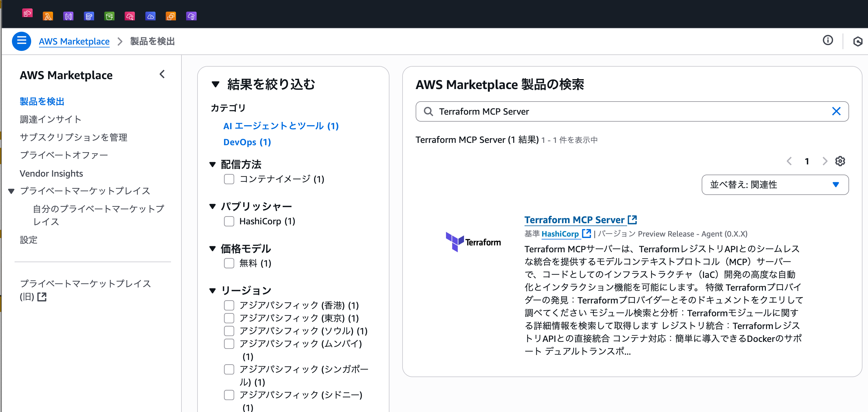This screenshot has height=412, width=868.
Task: Click page number 1 in pagination
Action: tap(807, 161)
